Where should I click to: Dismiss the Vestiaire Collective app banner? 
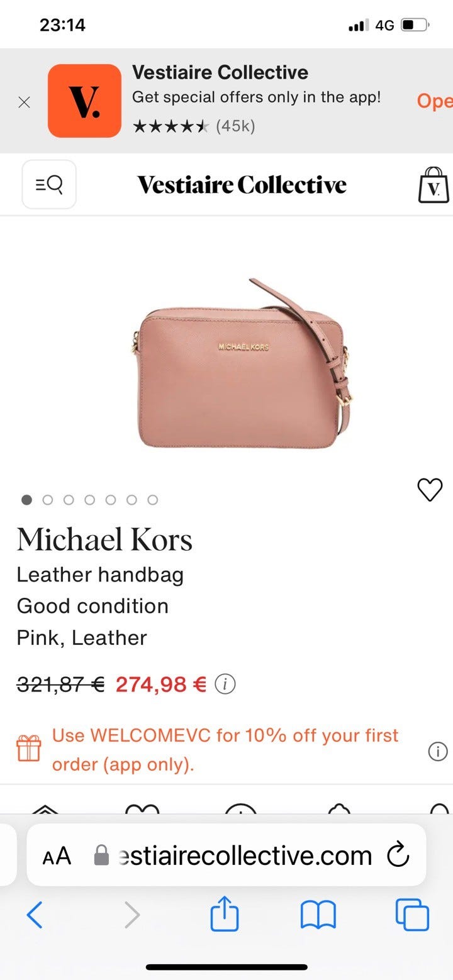[x=24, y=102]
